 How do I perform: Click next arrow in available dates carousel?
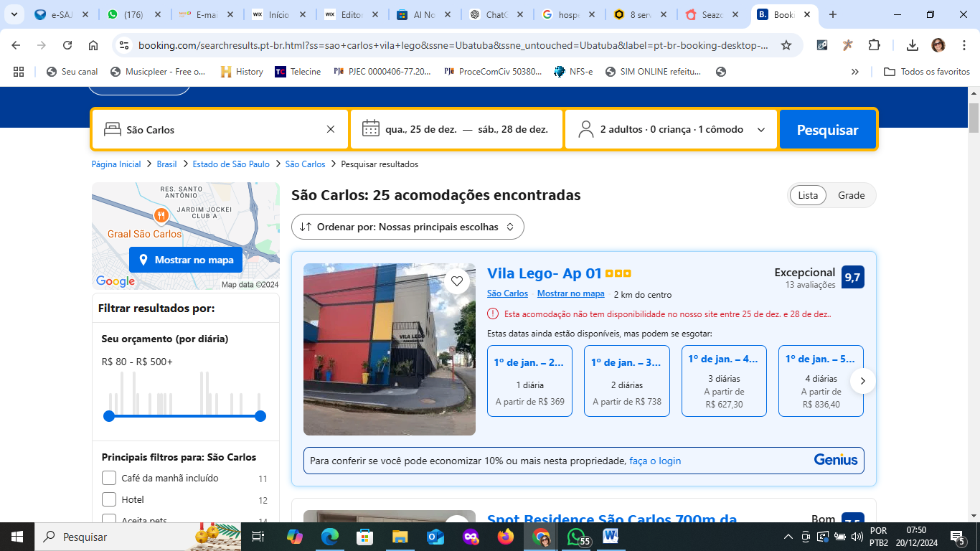[x=863, y=381]
